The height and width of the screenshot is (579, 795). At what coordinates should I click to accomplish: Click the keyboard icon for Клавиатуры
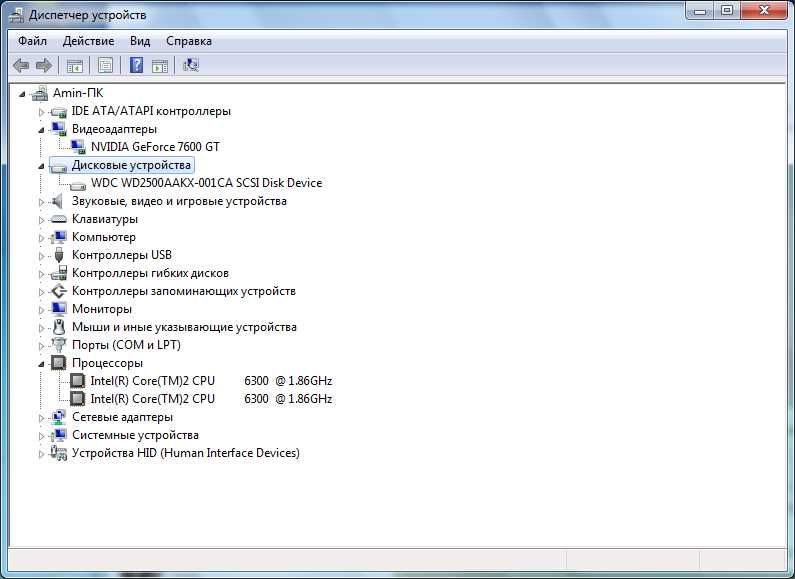click(59, 219)
